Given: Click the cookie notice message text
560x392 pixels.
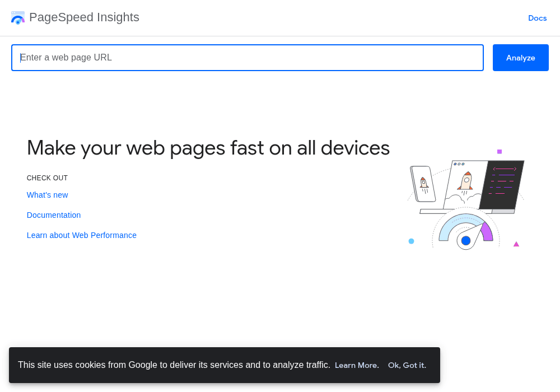Looking at the screenshot, I should click(174, 365).
